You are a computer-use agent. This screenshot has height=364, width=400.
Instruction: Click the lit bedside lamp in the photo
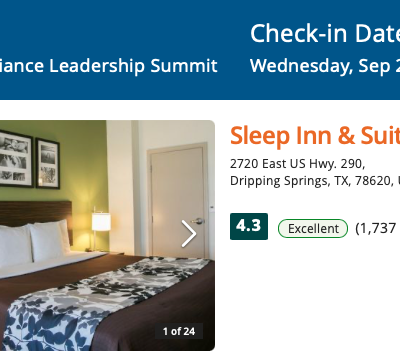101,228
